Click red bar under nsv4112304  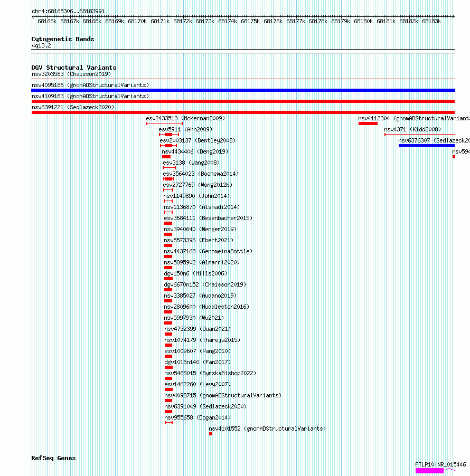point(368,123)
